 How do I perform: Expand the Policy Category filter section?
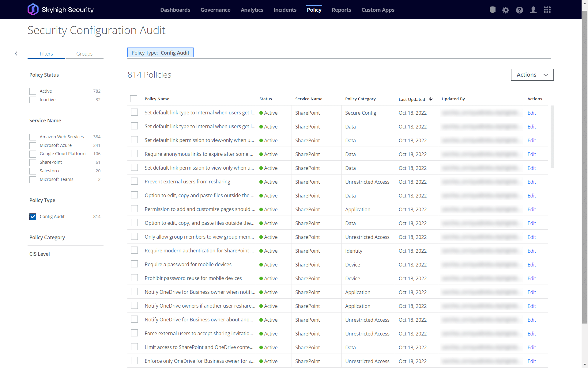point(47,237)
